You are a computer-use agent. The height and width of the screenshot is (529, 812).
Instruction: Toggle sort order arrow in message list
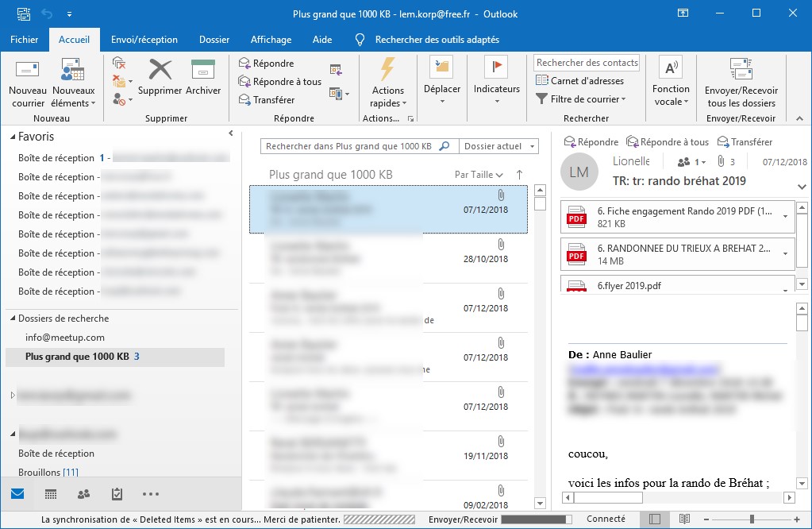click(x=520, y=175)
